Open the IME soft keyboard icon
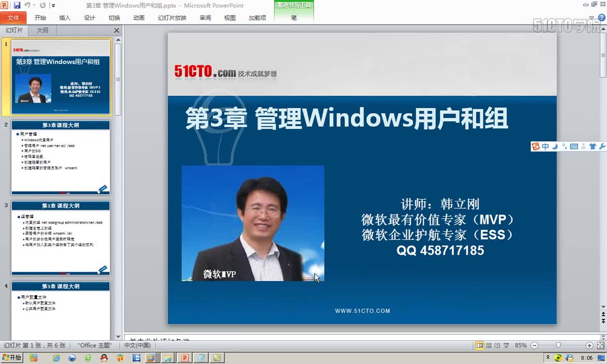Image resolution: width=607 pixels, height=364 pixels. coord(574,147)
